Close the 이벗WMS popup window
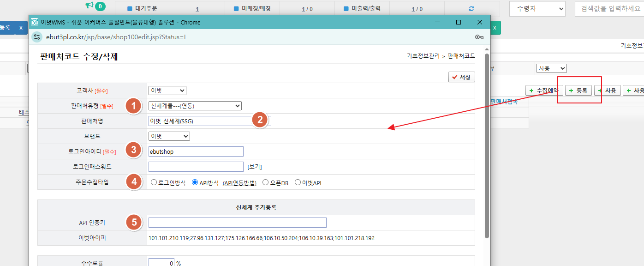 (480, 22)
